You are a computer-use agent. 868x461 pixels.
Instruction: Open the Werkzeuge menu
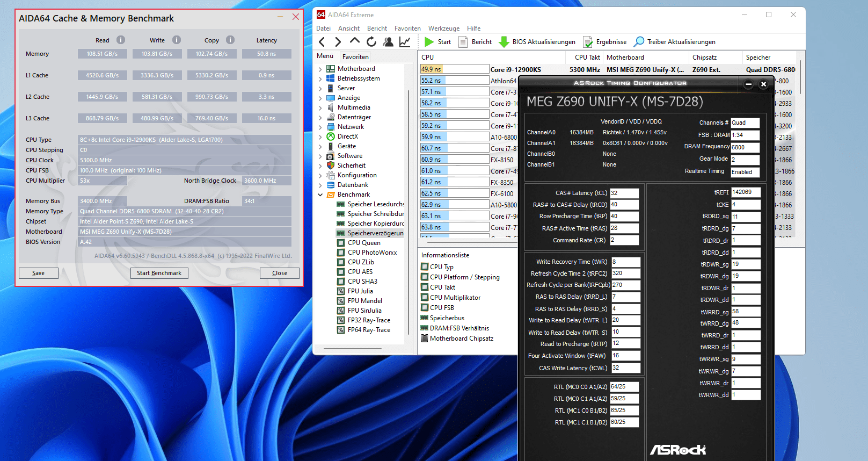coord(443,28)
